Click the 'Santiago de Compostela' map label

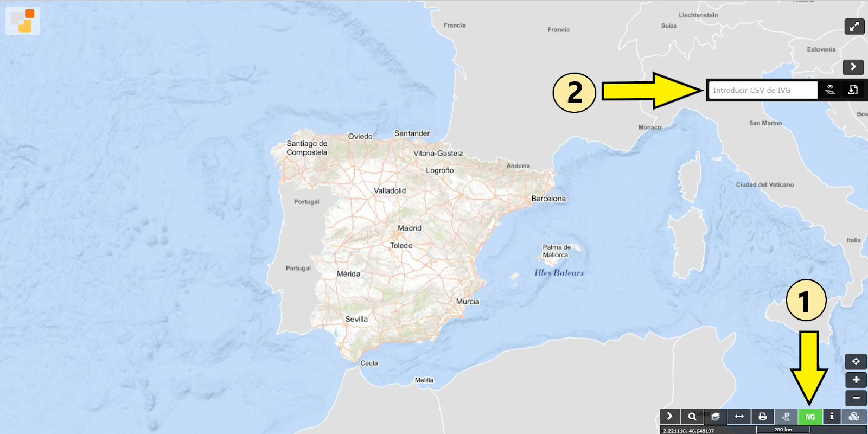pos(307,148)
